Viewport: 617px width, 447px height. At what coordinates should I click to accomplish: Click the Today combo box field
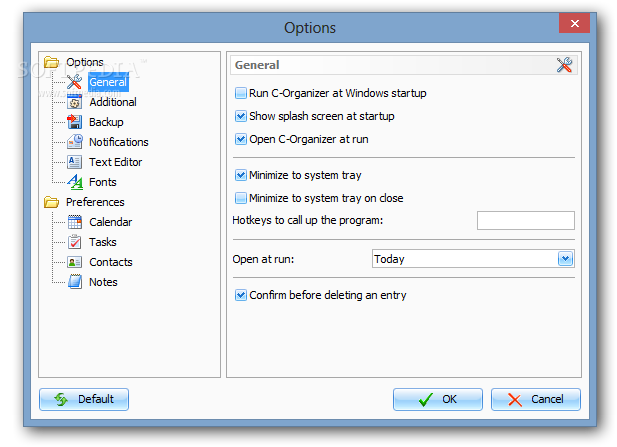pos(473,259)
